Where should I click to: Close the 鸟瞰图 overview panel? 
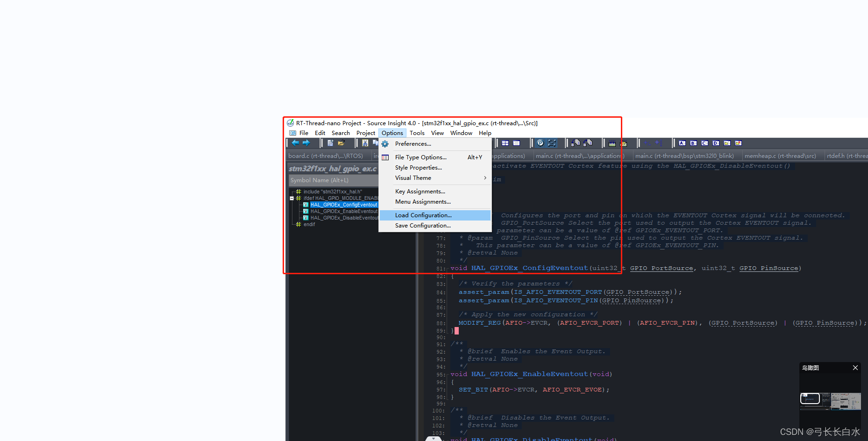855,368
